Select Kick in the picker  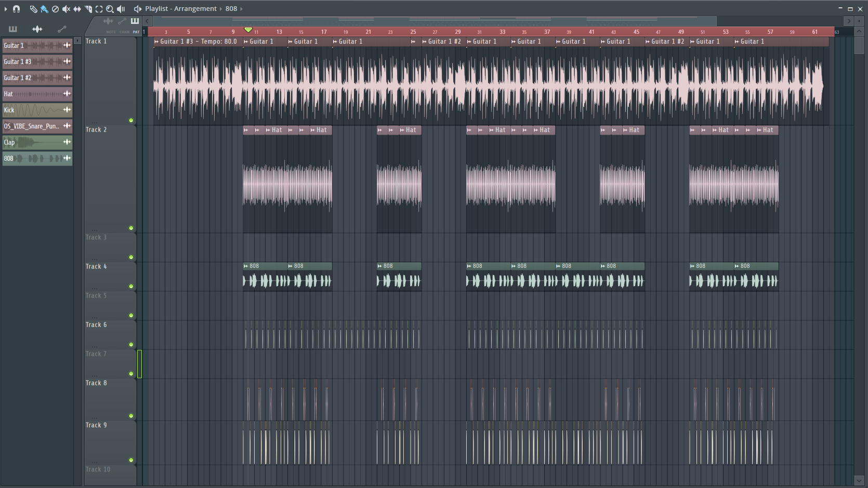(37, 110)
